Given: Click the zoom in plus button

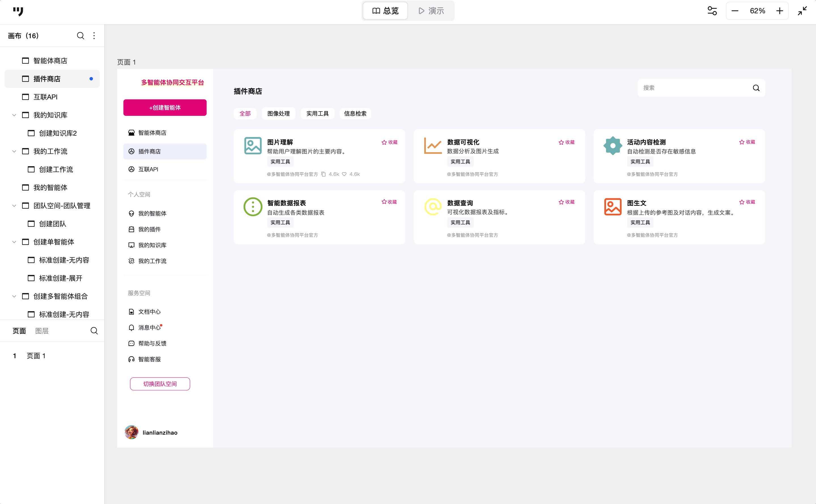Looking at the screenshot, I should click(779, 11).
